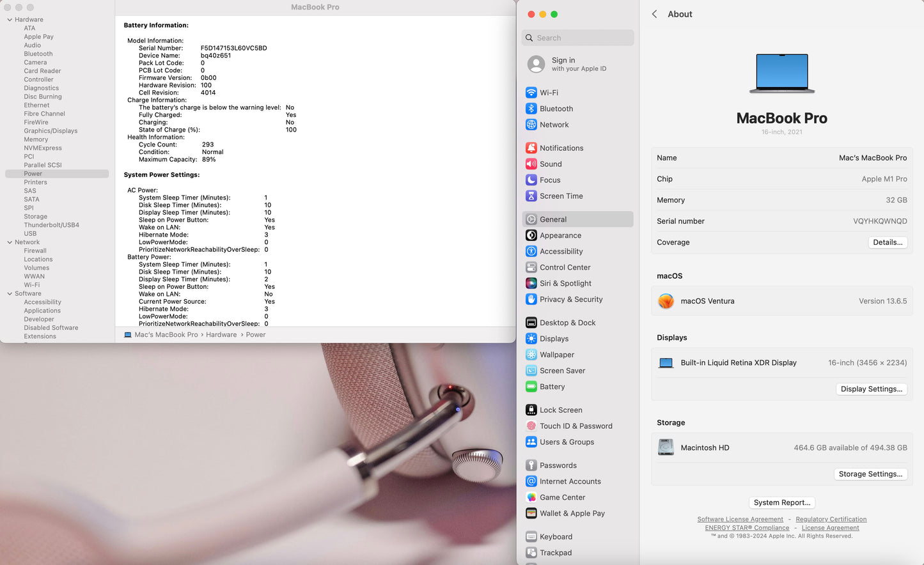Click Mac's MacBook Pro in the path bar
Viewport: 924px width, 565px height.
click(166, 335)
